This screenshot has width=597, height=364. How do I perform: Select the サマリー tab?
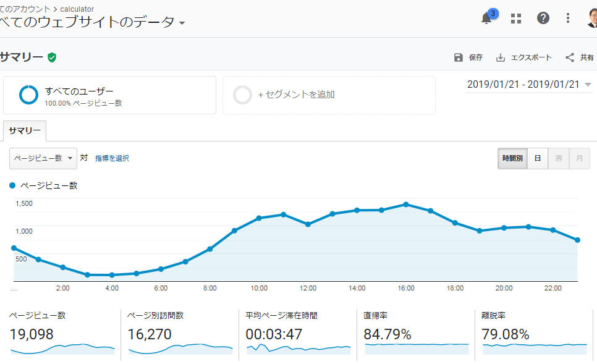[x=25, y=131]
